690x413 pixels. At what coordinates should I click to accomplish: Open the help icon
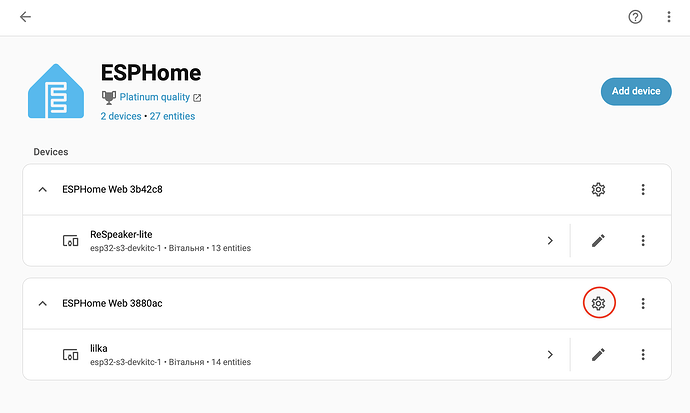pos(635,17)
